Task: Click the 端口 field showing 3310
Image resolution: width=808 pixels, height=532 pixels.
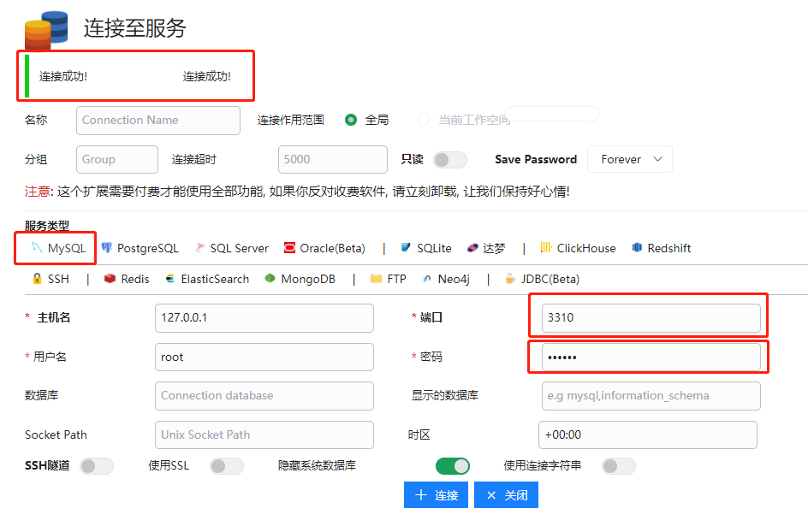Action: click(x=651, y=318)
